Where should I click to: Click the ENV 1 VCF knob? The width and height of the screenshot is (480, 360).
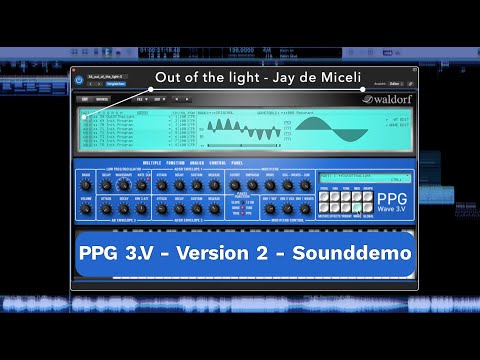pos(270,209)
